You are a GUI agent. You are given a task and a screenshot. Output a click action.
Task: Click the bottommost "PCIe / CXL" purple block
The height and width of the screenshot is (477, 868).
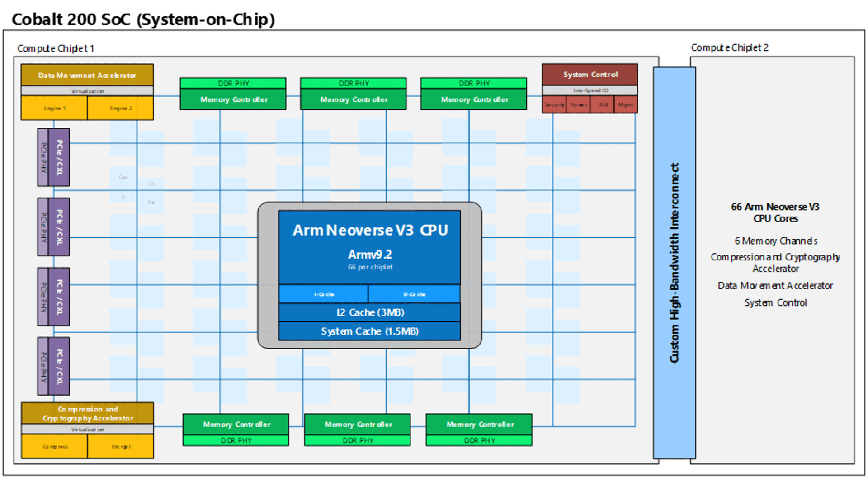(59, 366)
